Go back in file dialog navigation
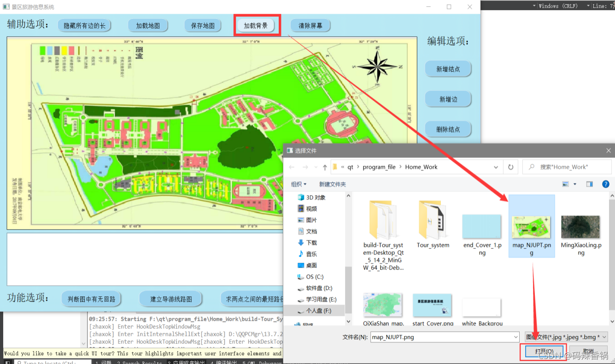 (x=292, y=167)
